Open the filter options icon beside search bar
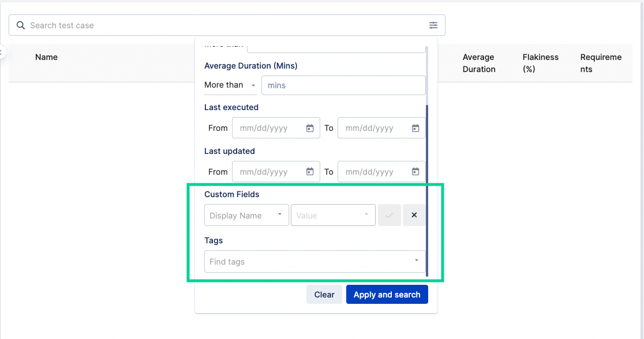 point(433,25)
